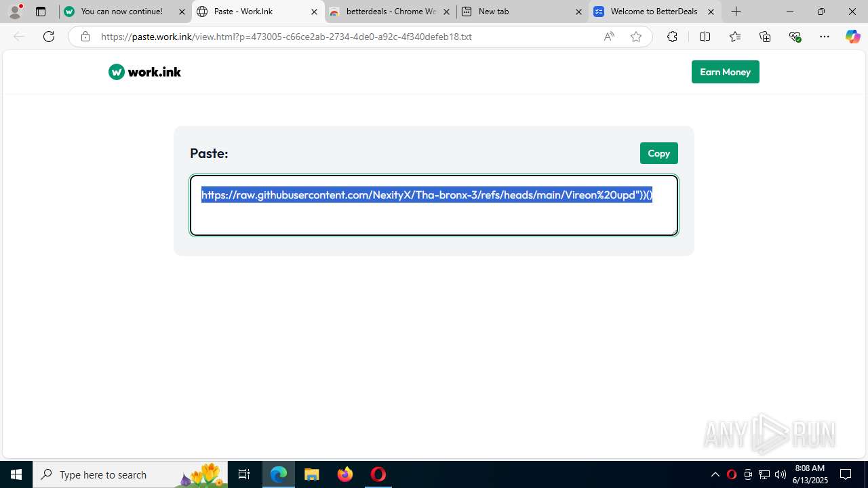Minimize the Edge window

pyautogui.click(x=789, y=12)
